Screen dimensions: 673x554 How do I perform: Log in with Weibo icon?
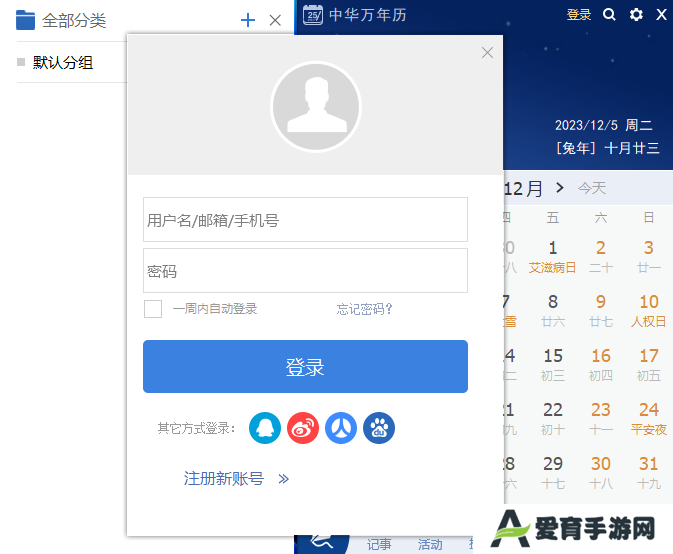point(303,428)
